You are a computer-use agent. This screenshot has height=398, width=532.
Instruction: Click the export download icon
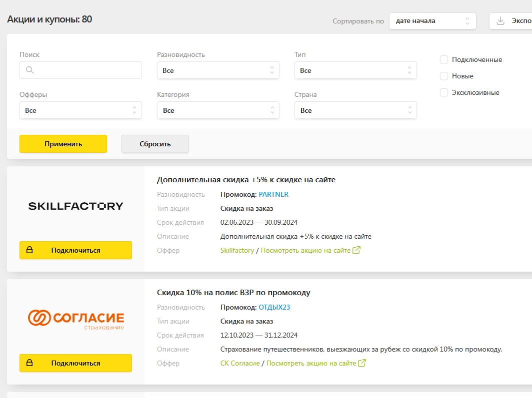(500, 21)
